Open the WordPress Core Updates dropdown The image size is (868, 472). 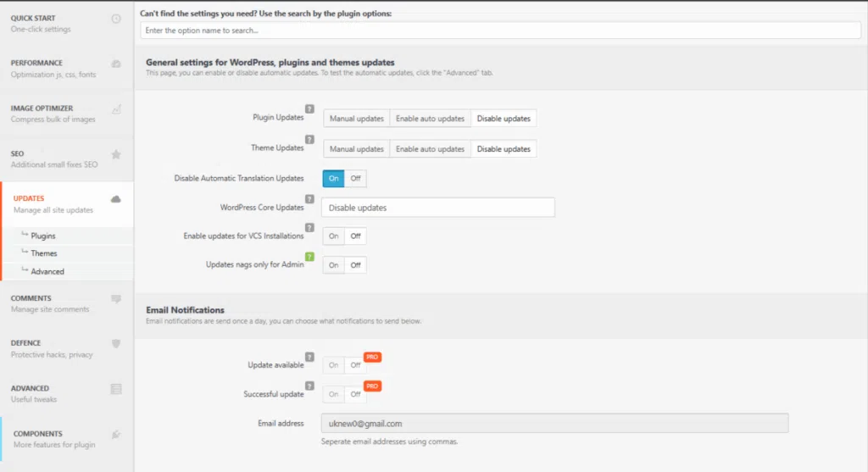coord(437,208)
